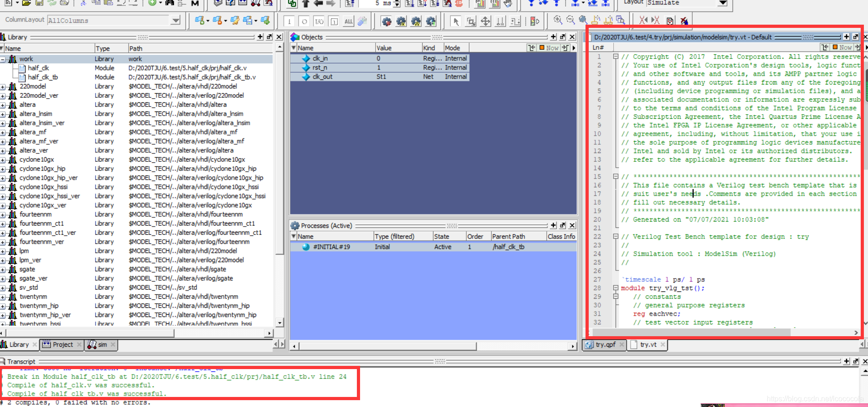The image size is (868, 407).
Task: Toggle the Outputs 'O' filter button
Action: pos(304,21)
